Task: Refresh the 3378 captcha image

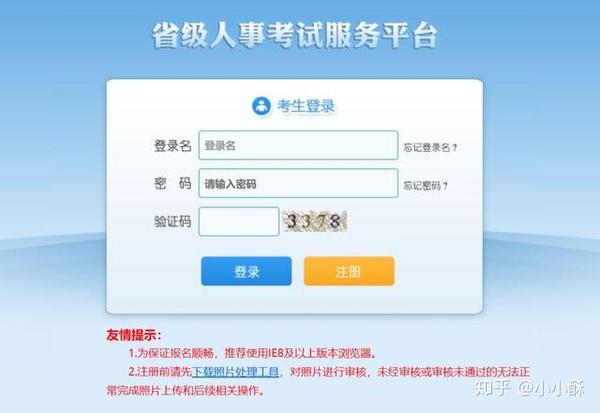Action: point(315,221)
